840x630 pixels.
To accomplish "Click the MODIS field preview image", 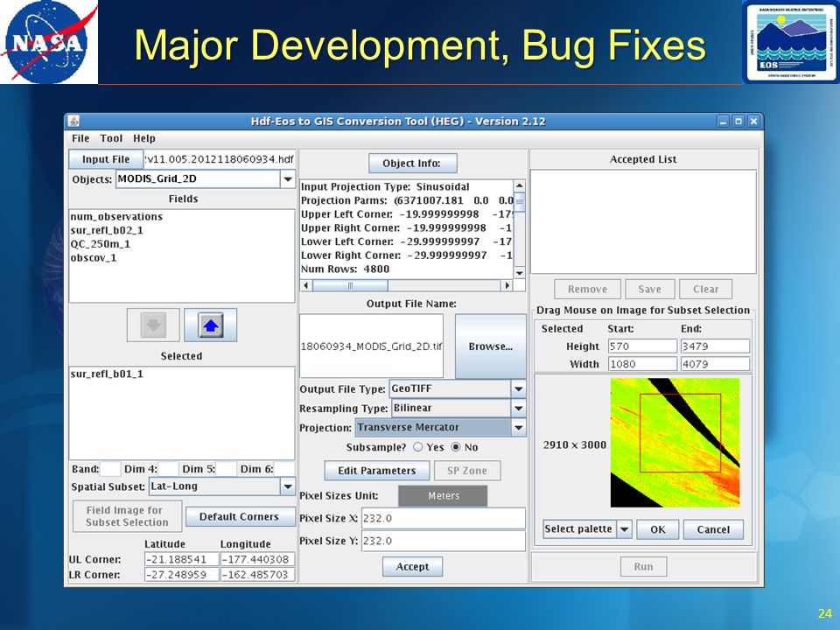I will [x=675, y=443].
